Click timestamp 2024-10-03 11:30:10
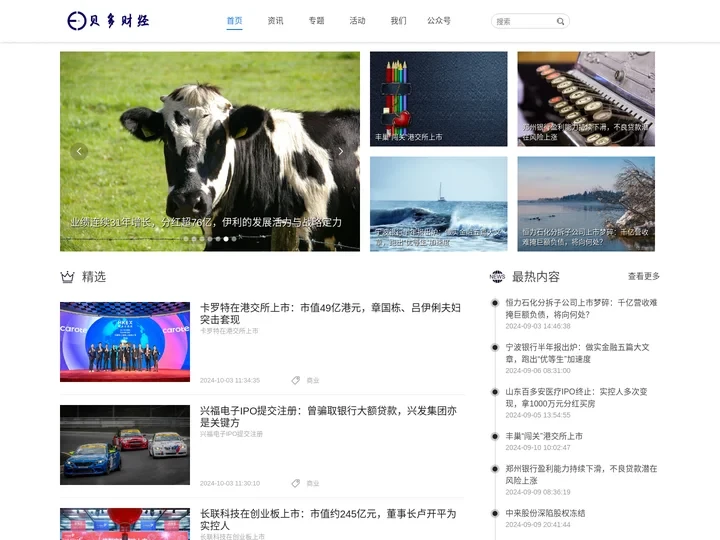The height and width of the screenshot is (540, 720). pyautogui.click(x=230, y=483)
